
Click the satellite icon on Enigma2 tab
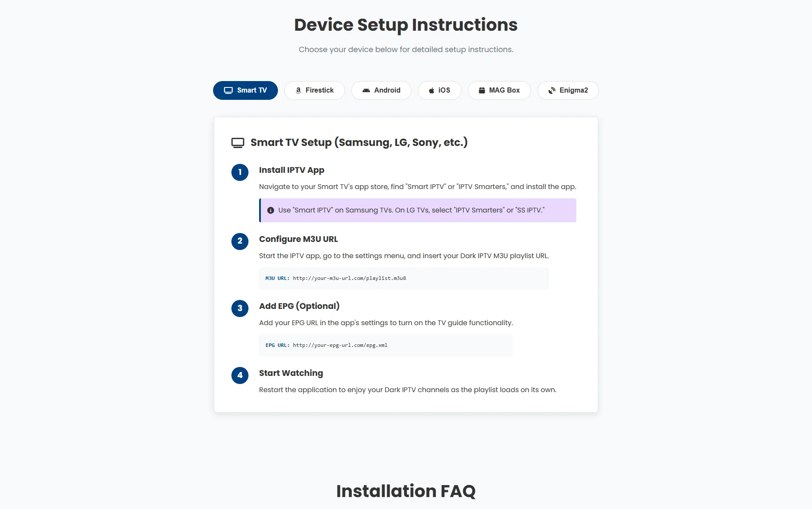551,90
